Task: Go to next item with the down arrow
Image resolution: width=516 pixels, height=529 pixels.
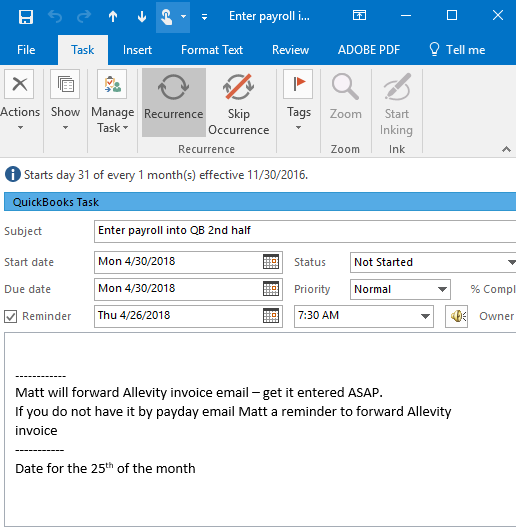Action: tap(142, 17)
